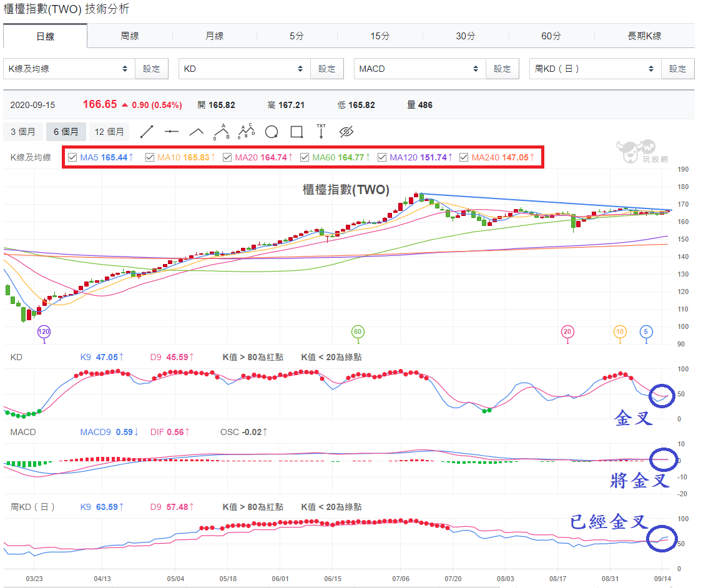Screen dimensions: 701x588
Task: Select the 12 個月 range button
Action: [x=109, y=132]
